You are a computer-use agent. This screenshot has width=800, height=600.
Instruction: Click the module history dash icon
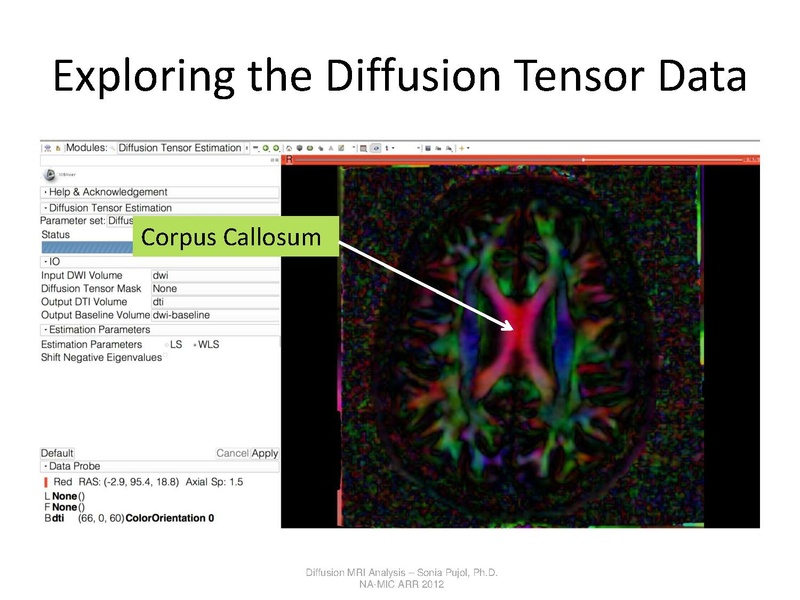(x=256, y=147)
